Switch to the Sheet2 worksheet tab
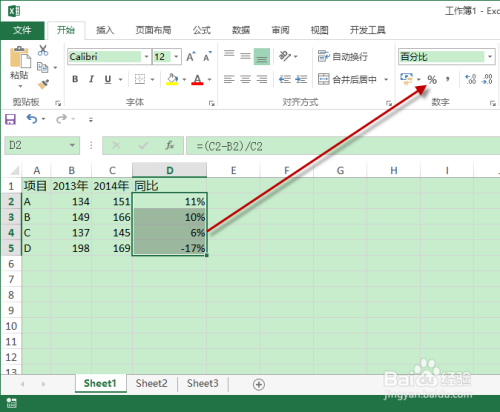This screenshot has width=500, height=412. click(151, 384)
